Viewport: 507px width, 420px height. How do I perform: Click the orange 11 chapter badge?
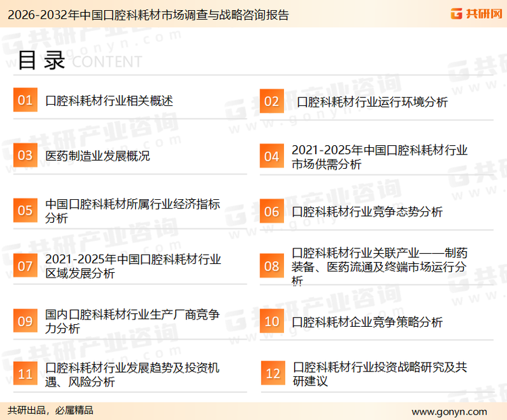coord(25,373)
